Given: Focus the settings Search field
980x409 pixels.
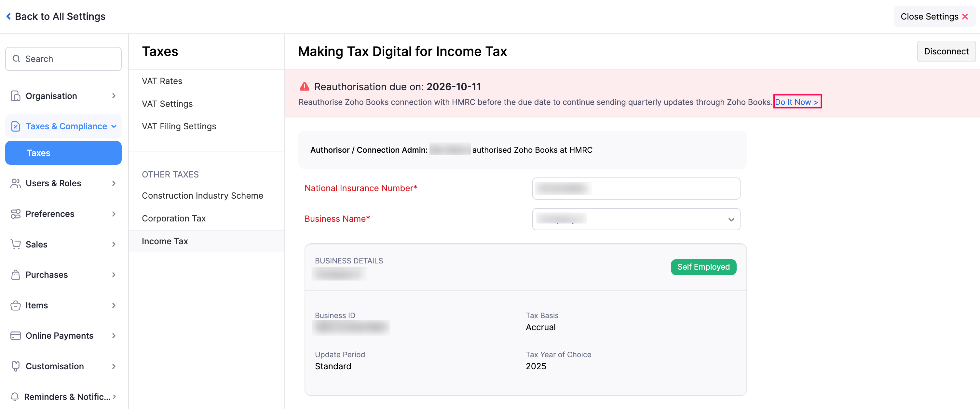Looking at the screenshot, I should 63,59.
